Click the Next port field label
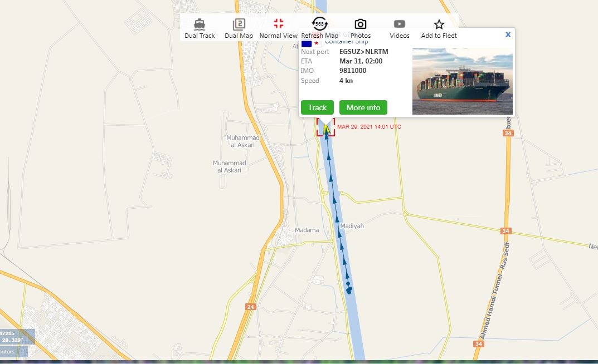Viewport: 598px width, 364px height. click(315, 52)
